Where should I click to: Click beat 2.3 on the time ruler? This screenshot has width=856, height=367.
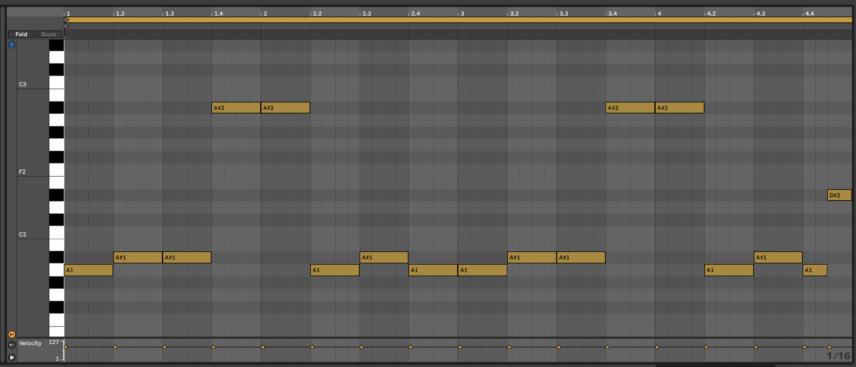[366, 13]
